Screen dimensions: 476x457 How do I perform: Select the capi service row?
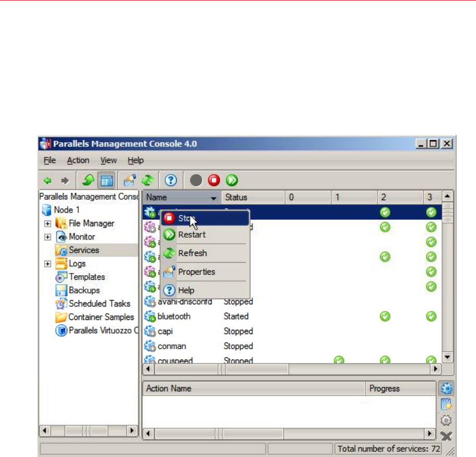coord(292,331)
